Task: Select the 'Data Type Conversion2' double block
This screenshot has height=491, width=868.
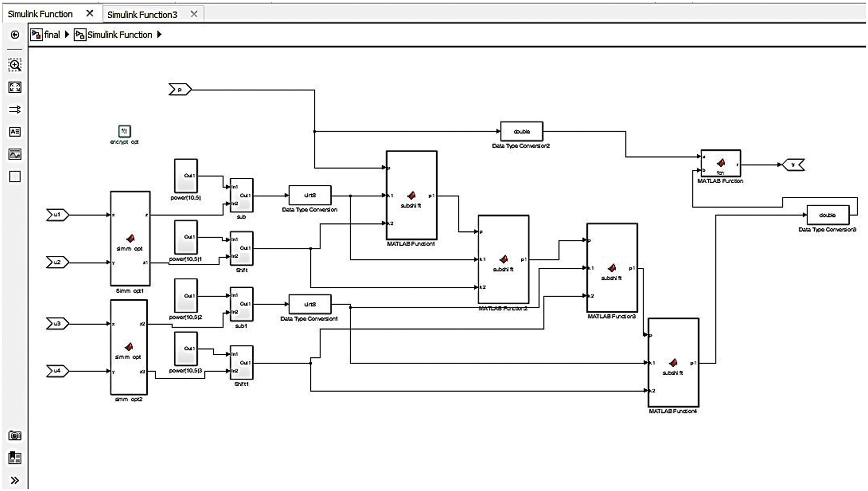Action: [x=521, y=131]
